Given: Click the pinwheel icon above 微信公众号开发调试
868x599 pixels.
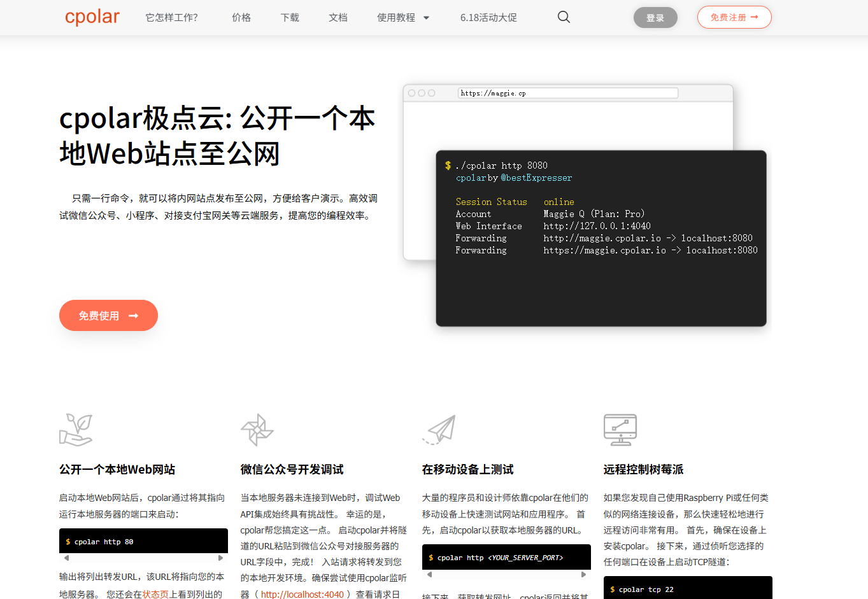Looking at the screenshot, I should [257, 430].
